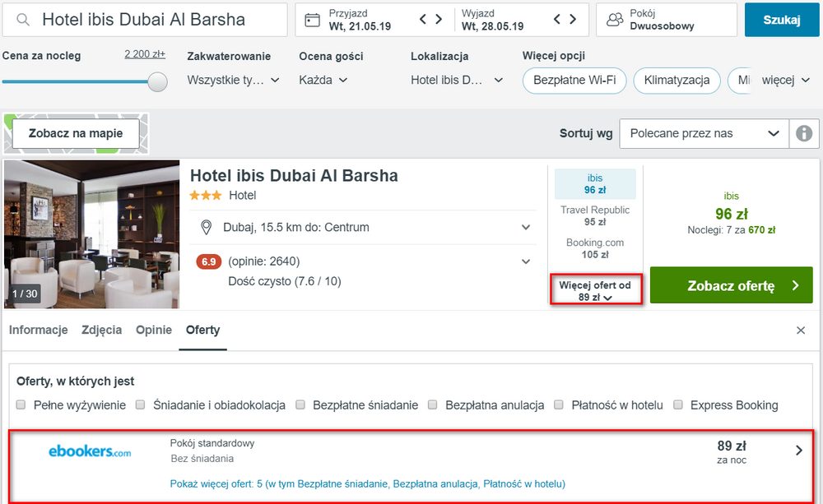Check the Pełne wyżywienie checkbox
The height and width of the screenshot is (504, 823).
(21, 405)
